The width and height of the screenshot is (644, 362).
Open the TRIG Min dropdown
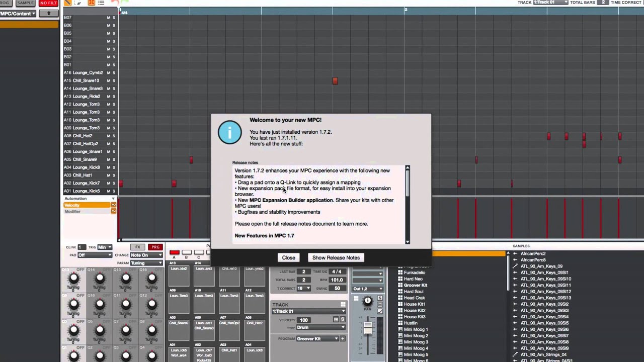[105, 247]
